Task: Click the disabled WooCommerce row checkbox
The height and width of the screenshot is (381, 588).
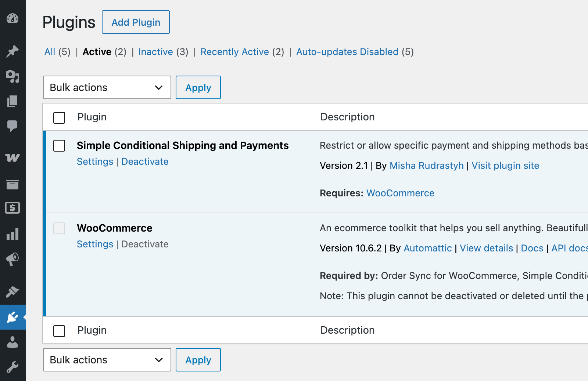Action: click(59, 228)
